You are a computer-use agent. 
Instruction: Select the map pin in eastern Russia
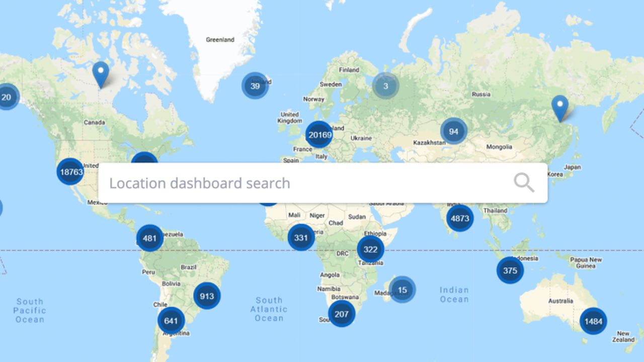pyautogui.click(x=559, y=107)
